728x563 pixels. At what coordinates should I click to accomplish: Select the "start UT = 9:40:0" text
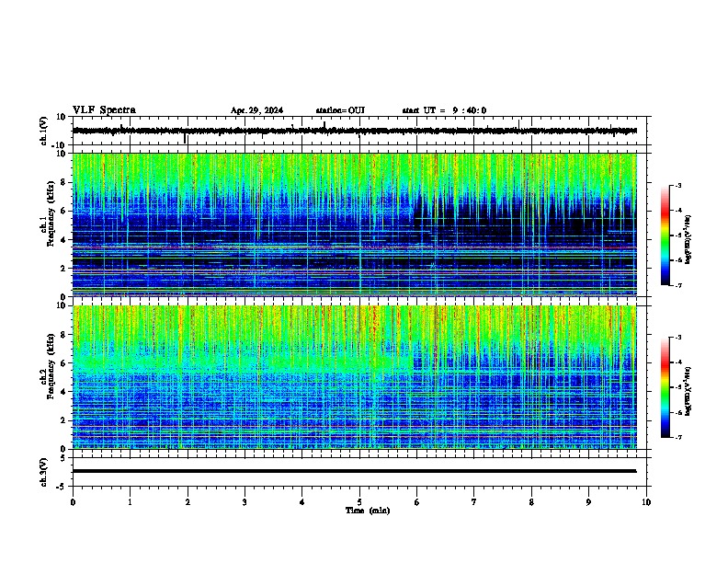pos(444,110)
